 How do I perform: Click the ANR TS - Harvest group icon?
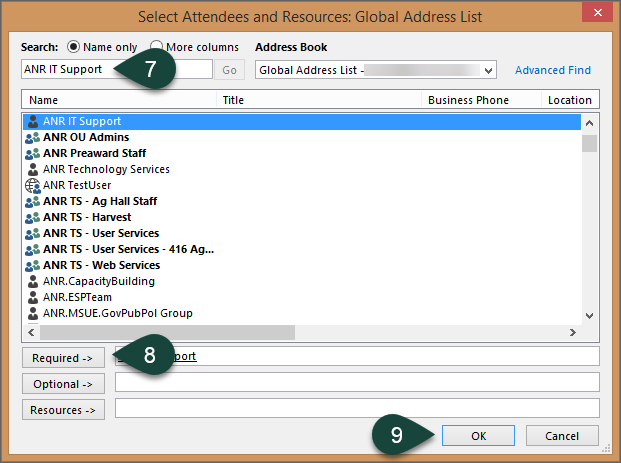(32, 217)
